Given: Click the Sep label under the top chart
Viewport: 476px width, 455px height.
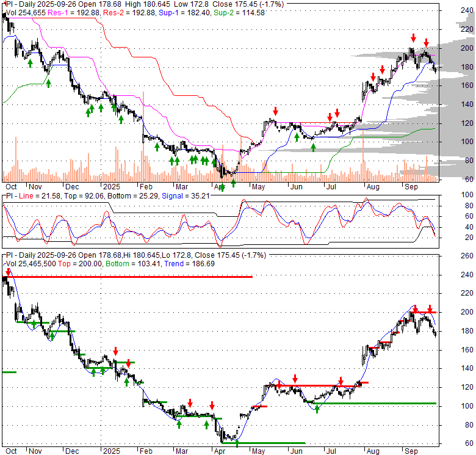Looking at the screenshot, I should (x=411, y=187).
